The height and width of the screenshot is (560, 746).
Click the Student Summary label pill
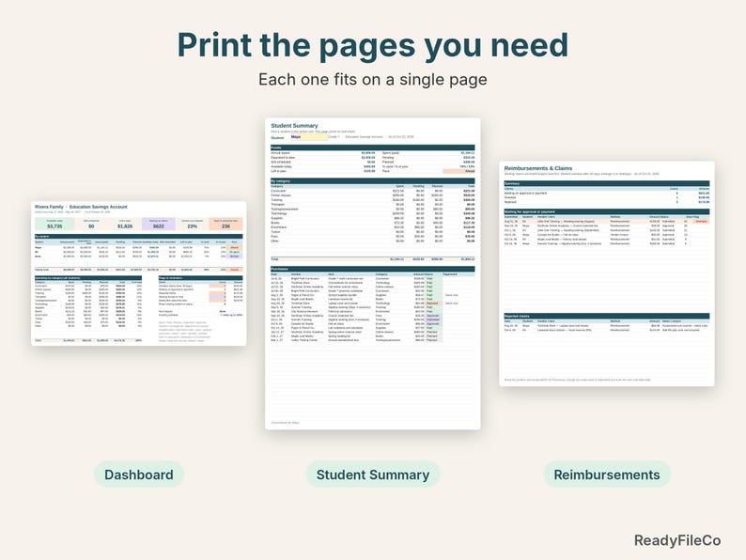coord(372,474)
